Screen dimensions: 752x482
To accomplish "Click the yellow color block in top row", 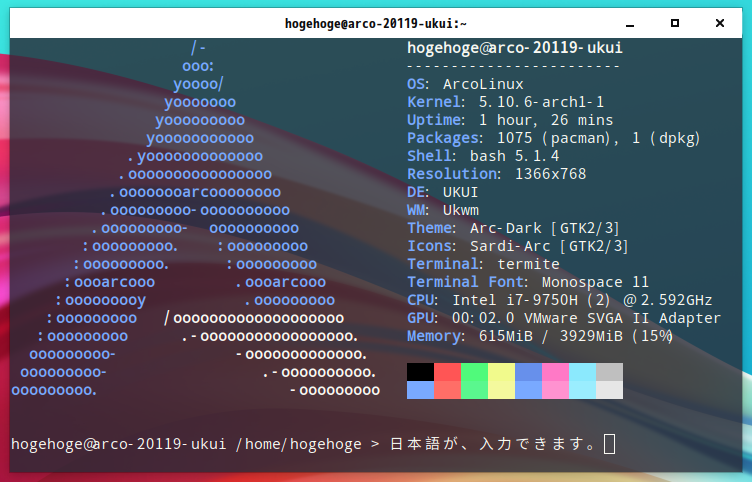I will click(502, 372).
